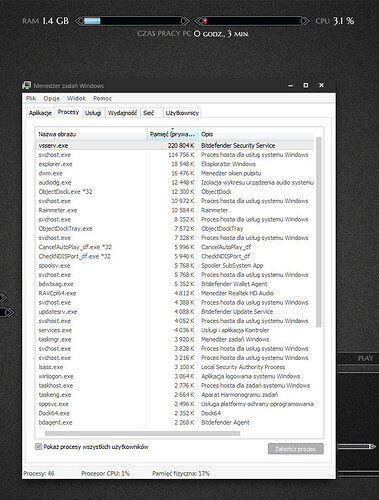Select the taskeng.exe process row
This screenshot has width=379, height=500.
point(175,395)
